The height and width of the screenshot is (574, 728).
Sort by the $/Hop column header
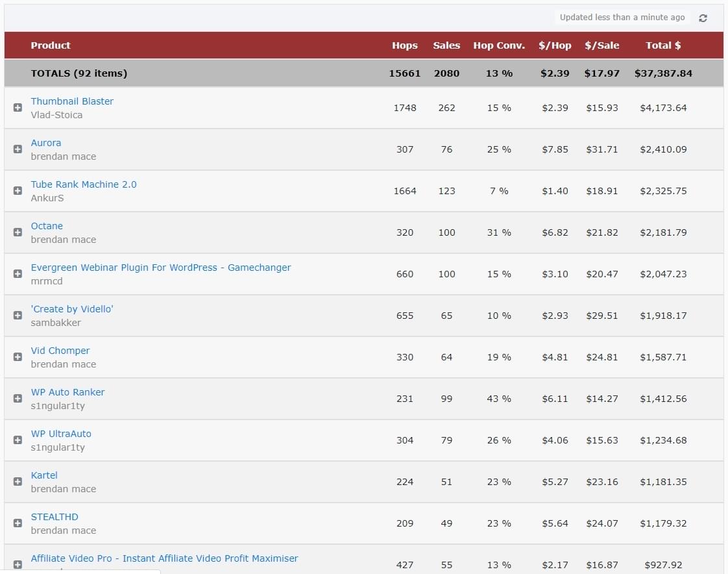pos(555,45)
